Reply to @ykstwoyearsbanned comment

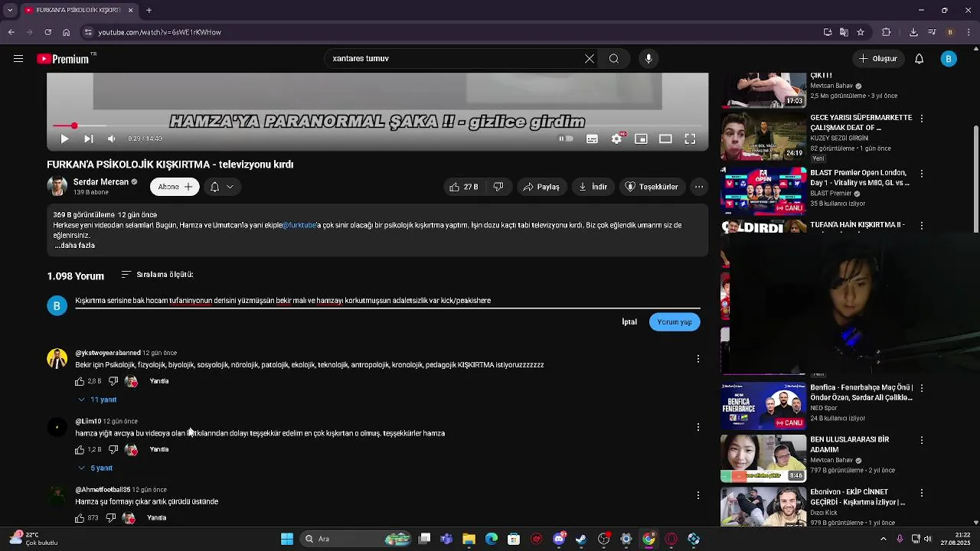pyautogui.click(x=159, y=381)
